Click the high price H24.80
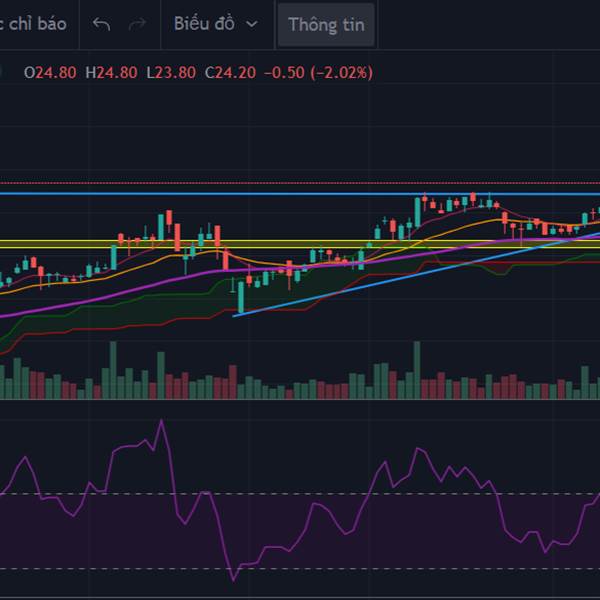 (111, 73)
